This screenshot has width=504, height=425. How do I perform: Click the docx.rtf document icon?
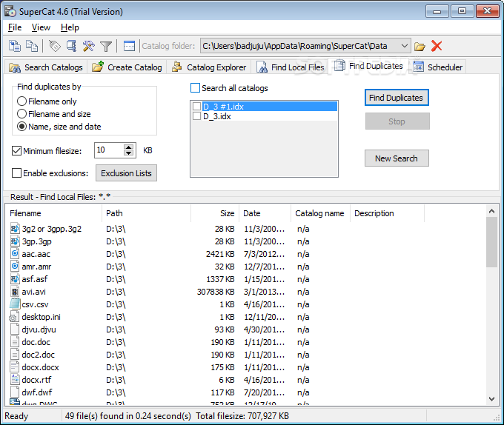(x=15, y=379)
